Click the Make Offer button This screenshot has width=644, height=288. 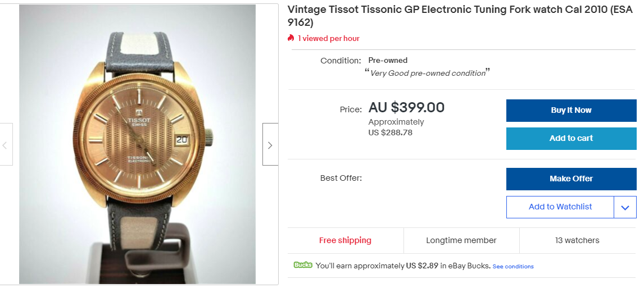(571, 179)
